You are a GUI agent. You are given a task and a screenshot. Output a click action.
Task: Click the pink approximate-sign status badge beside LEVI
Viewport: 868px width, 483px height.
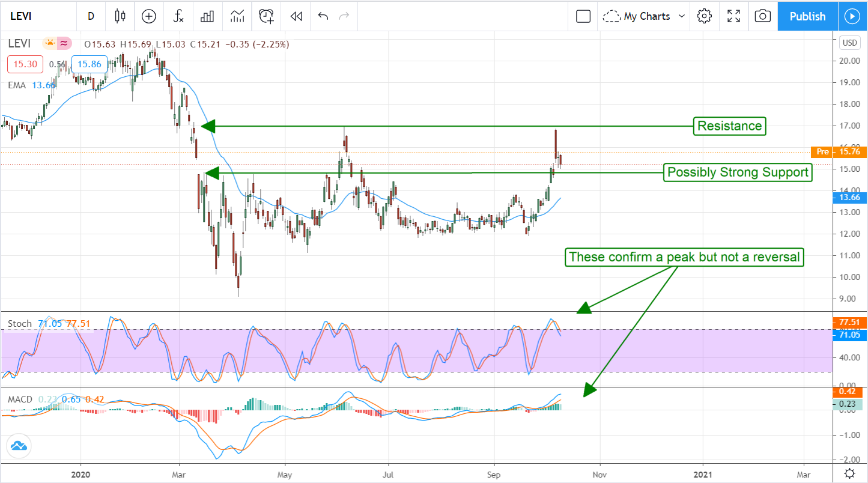pos(64,43)
